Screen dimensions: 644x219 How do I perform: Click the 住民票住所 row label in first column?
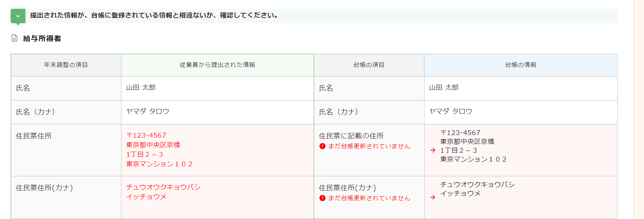[34, 136]
